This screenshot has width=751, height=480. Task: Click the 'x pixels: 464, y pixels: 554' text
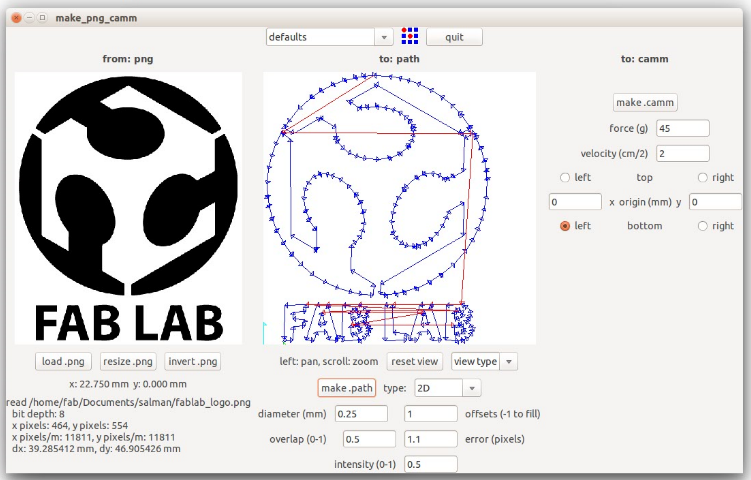pos(70,425)
